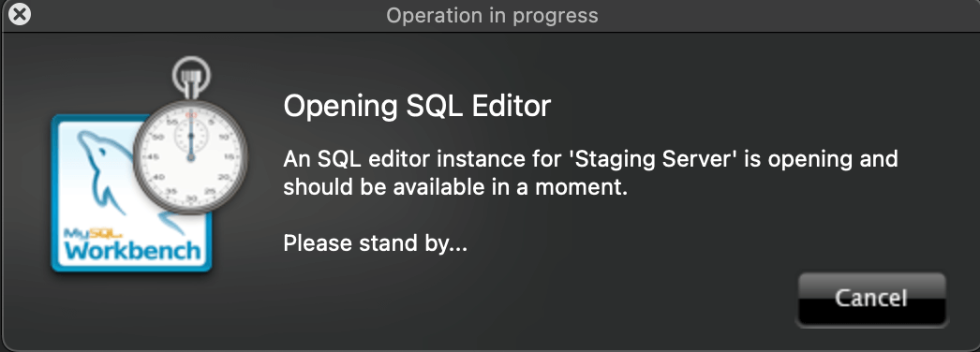Click the Workbench label in the logo
This screenshot has height=352, width=980.
point(132,250)
